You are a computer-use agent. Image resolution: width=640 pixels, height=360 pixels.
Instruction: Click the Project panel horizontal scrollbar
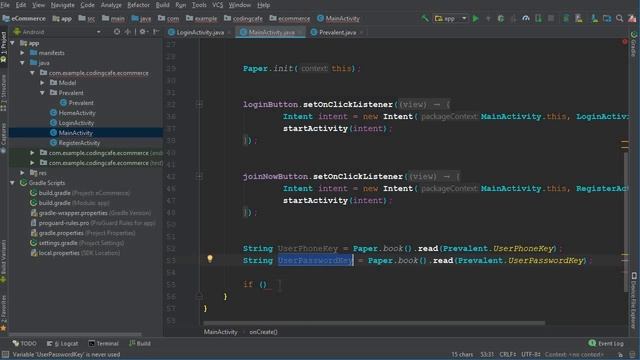pyautogui.click(x=76, y=334)
